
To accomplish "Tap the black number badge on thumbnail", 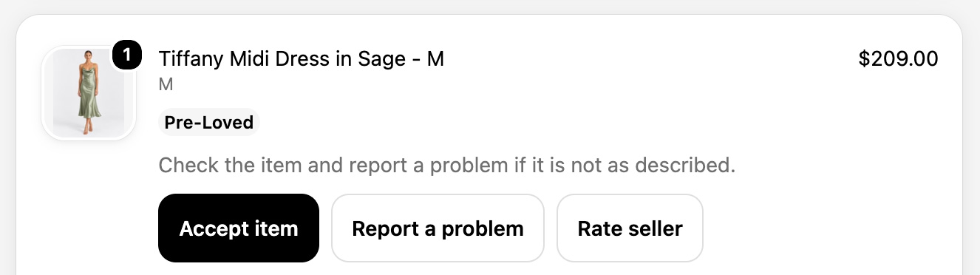I will click(127, 55).
